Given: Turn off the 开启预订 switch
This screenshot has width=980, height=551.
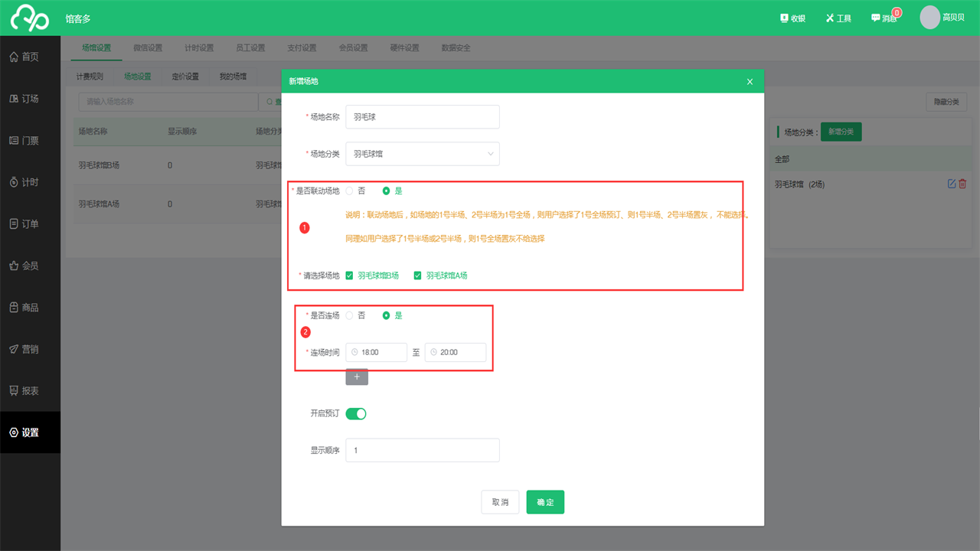Looking at the screenshot, I should (356, 414).
